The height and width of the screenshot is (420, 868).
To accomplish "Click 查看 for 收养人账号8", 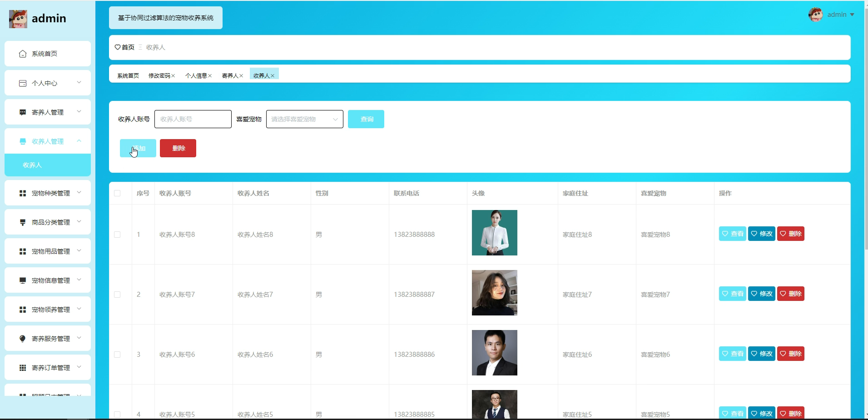I will (733, 234).
